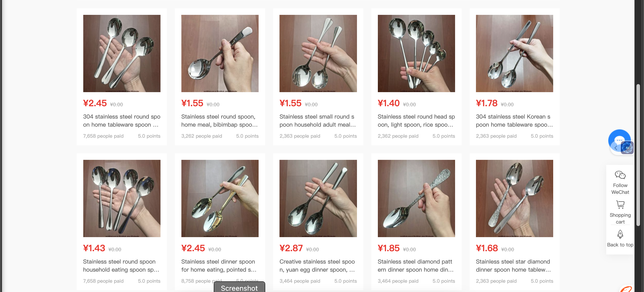
Task: Open 'Stainless steel star diamond dinner spoon' link
Action: (514, 266)
